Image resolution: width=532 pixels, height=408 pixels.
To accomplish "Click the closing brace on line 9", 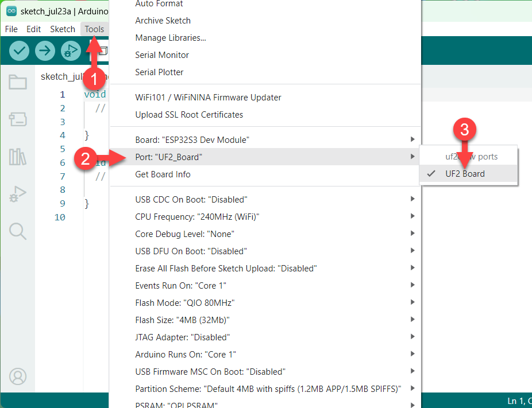I will [87, 204].
